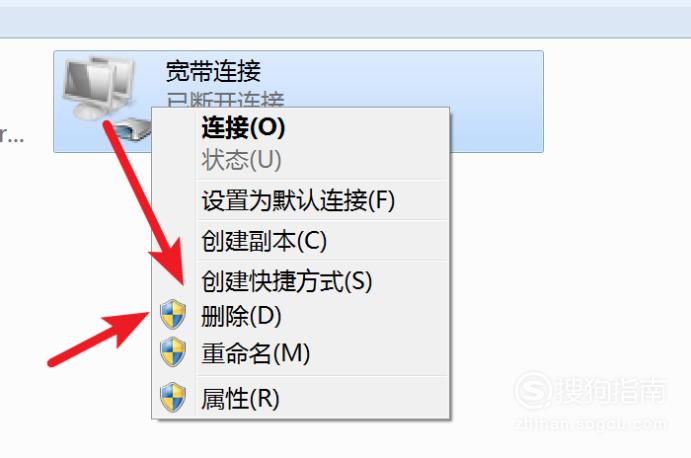The image size is (691, 458).
Task: Choose 连接(O) from the context menu
Action: point(243,128)
